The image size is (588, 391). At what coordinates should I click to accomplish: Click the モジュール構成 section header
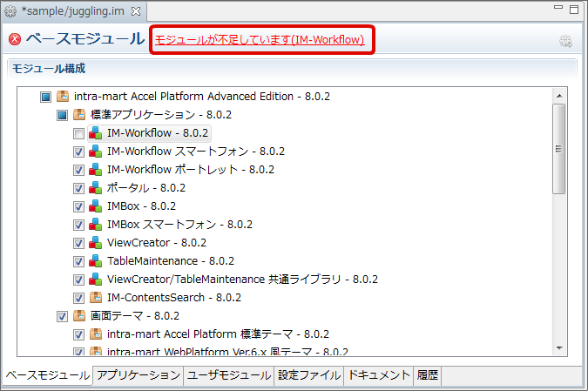point(49,69)
